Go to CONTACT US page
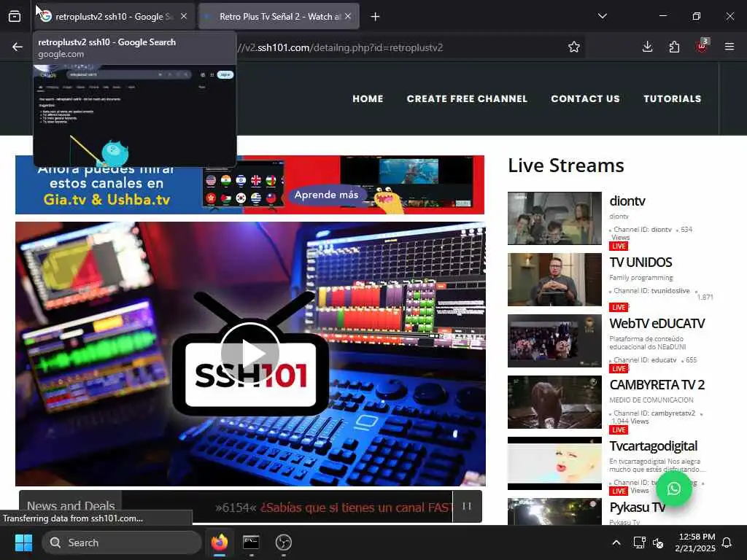This screenshot has height=560, width=747. 586,98
